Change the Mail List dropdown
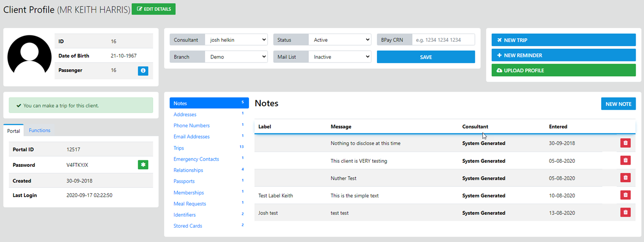The image size is (644, 242). click(339, 57)
